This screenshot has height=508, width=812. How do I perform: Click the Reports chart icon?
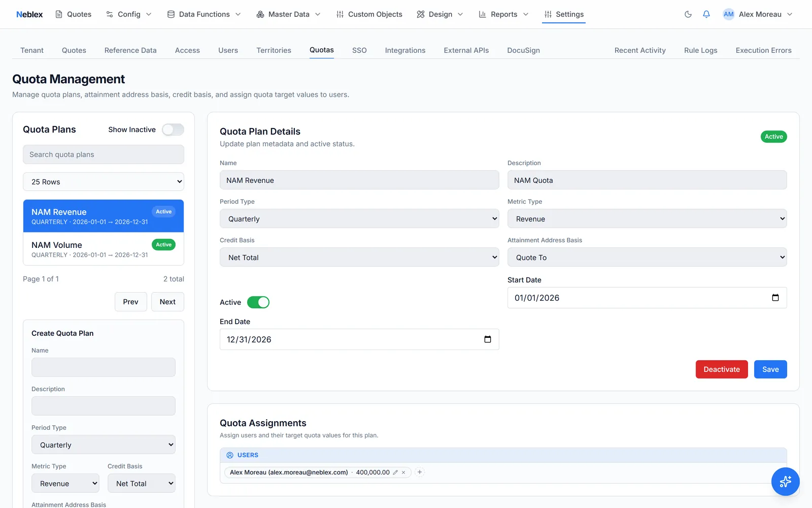coord(483,14)
